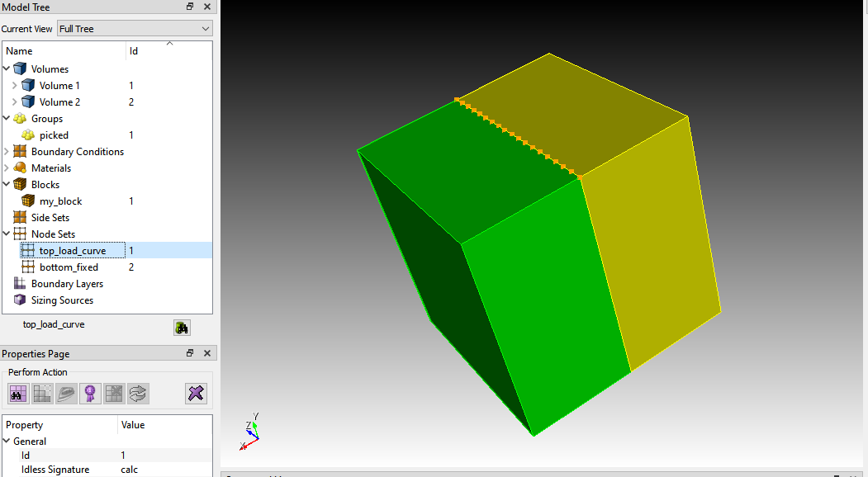This screenshot has height=477, width=868.
Task: Click the Volumes cube icon
Action: (20, 68)
